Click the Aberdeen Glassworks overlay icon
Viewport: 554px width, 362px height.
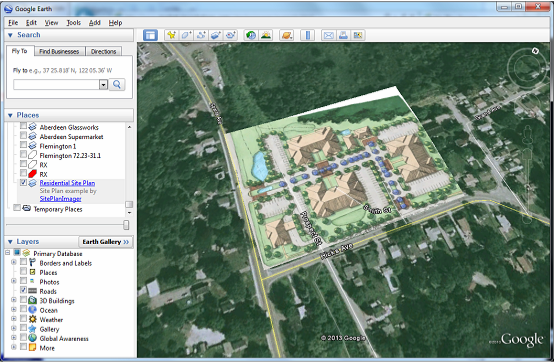[32, 126]
